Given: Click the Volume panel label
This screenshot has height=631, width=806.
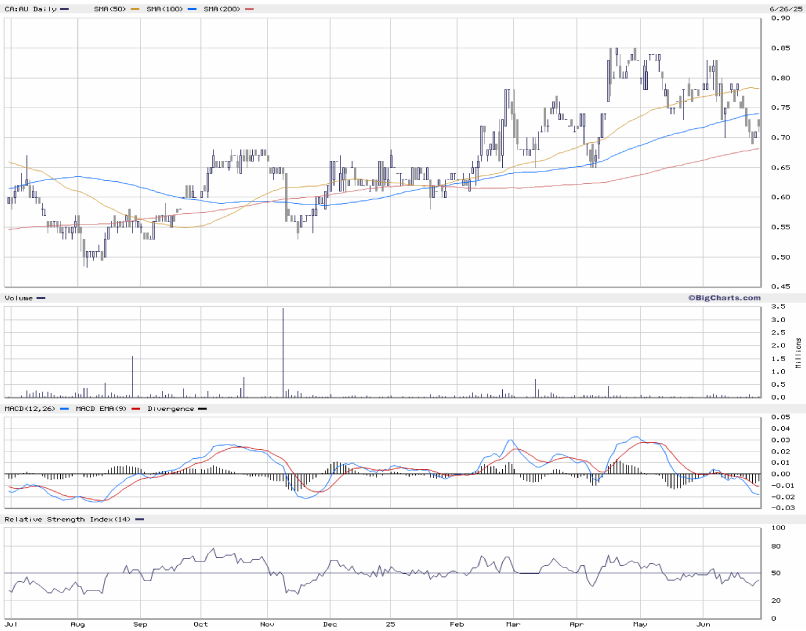Looking at the screenshot, I should pos(20,298).
